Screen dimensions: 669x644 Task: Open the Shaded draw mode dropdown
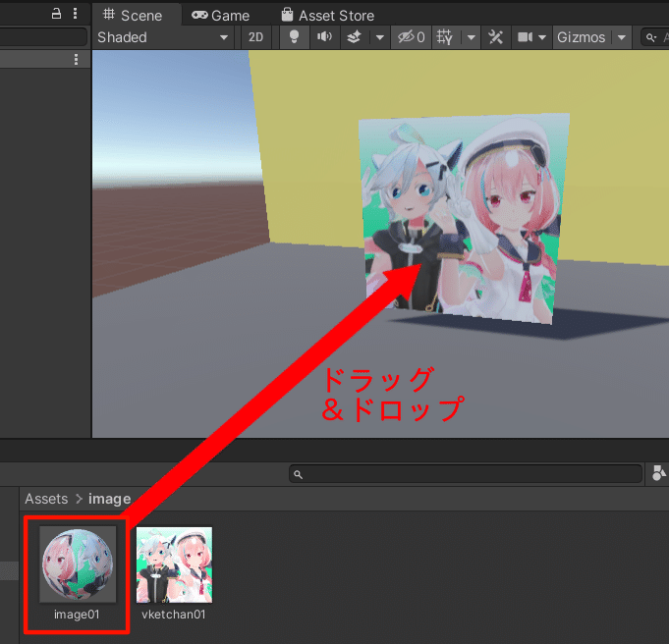click(162, 37)
